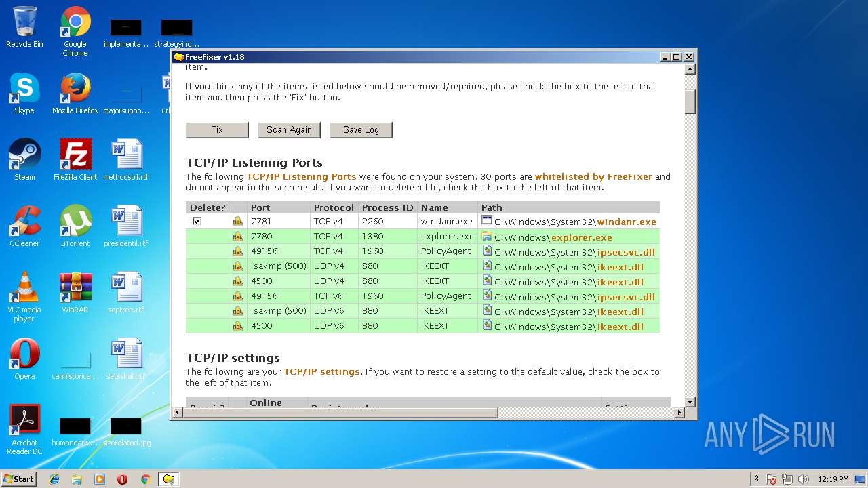Select the VLC media player desktop shortcut
The height and width of the screenshot is (488, 868).
24,297
